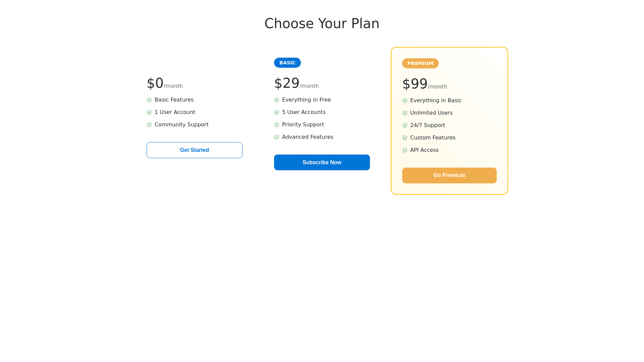Screen dimensions: 644x362
Task: Click the Choose Your Plan heading
Action: tap(322, 23)
